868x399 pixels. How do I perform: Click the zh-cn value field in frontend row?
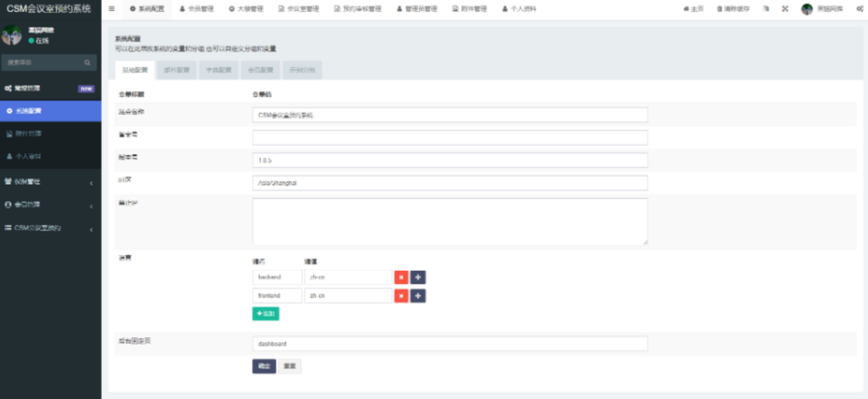click(x=348, y=296)
